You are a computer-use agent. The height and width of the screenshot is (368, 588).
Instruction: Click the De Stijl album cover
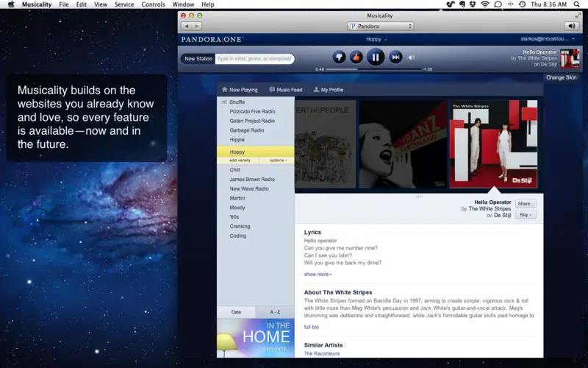(493, 144)
